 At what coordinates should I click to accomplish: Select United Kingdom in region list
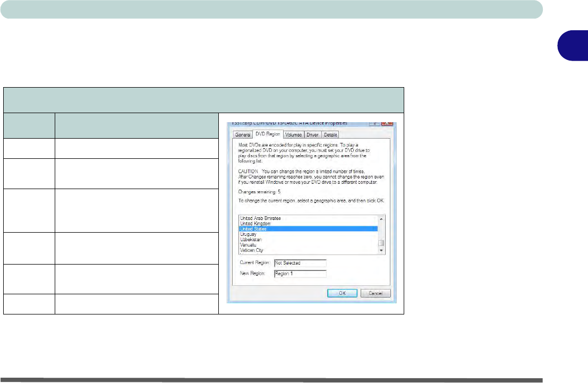coord(255,224)
